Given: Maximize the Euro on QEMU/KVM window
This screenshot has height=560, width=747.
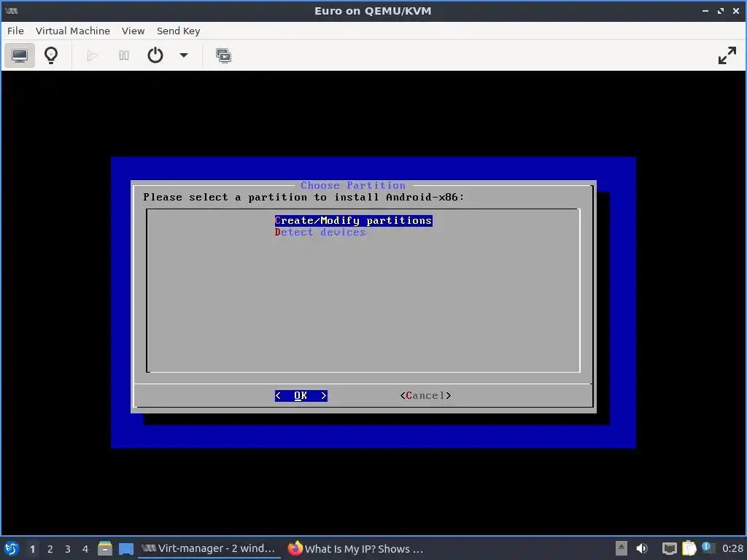Looking at the screenshot, I should pos(721,10).
